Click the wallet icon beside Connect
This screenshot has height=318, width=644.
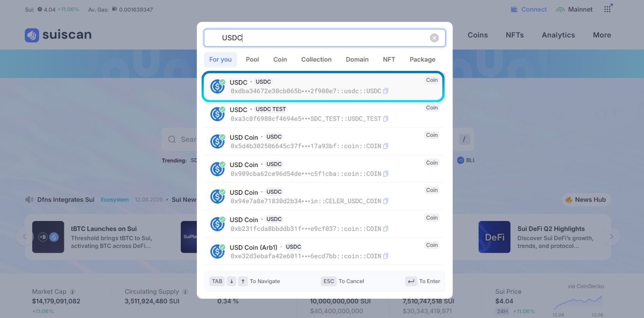pos(514,9)
